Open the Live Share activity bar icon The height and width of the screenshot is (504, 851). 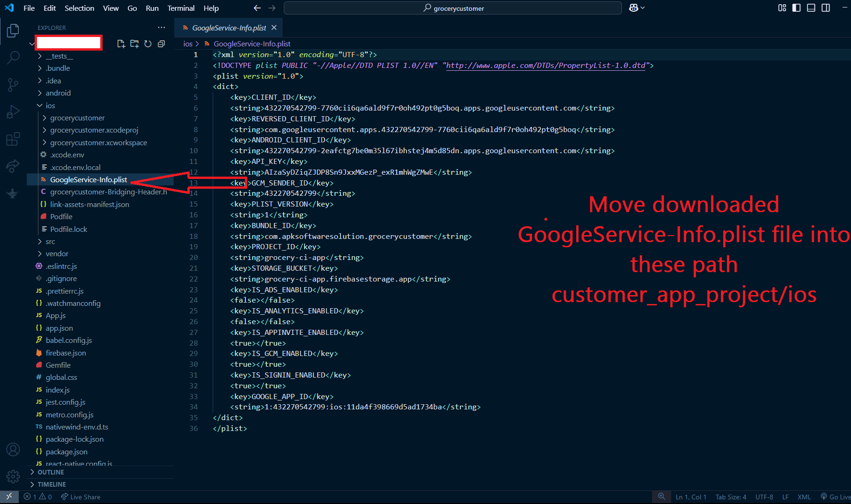tap(13, 166)
